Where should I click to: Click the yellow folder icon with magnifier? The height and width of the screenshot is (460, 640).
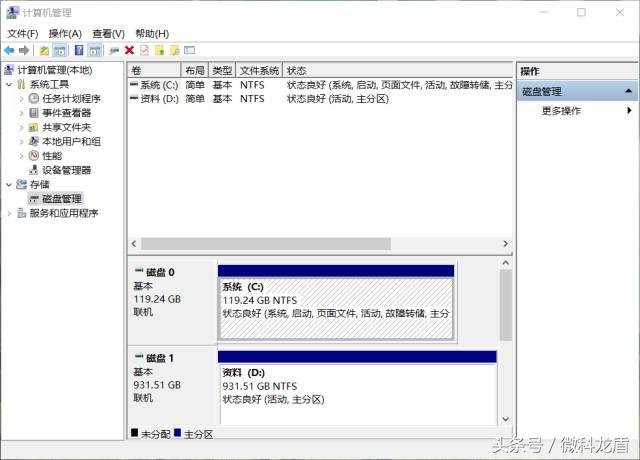(175, 50)
